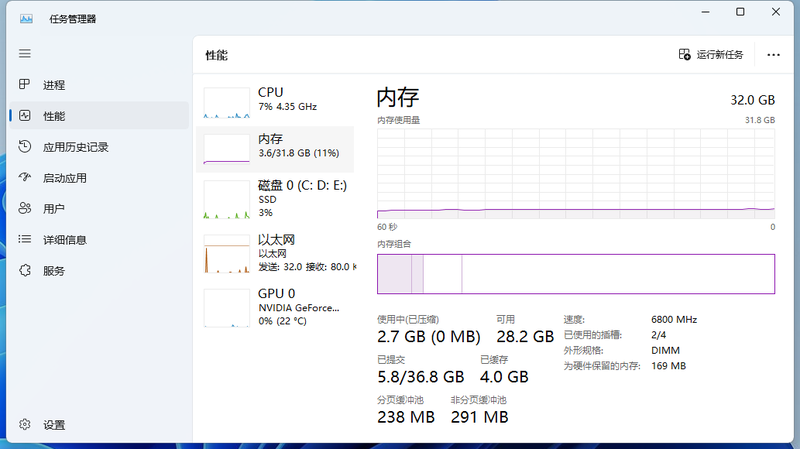Click the hamburger navigation menu icon
The height and width of the screenshot is (449, 800).
pyautogui.click(x=25, y=53)
